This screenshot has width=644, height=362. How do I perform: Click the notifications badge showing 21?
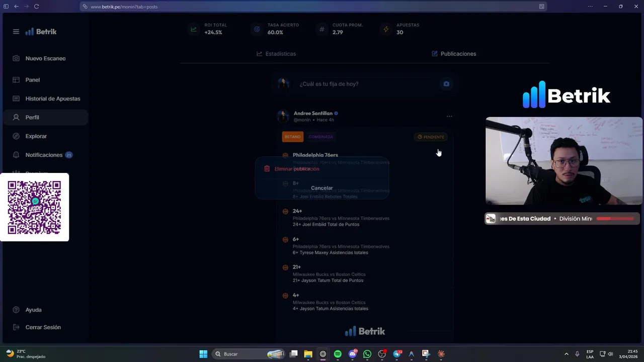click(69, 155)
